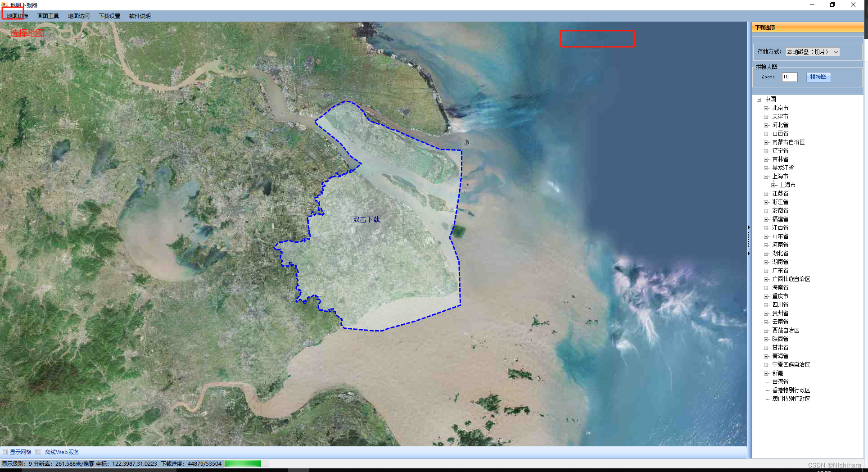Viewport: 868px width, 472px height.
Task: Open the 画图工具 menu
Action: (48, 16)
